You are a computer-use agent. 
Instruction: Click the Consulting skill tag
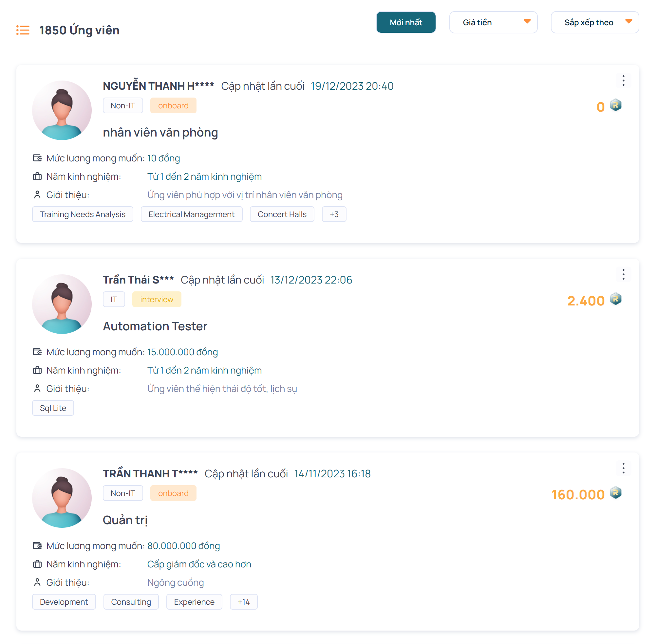[x=131, y=602]
